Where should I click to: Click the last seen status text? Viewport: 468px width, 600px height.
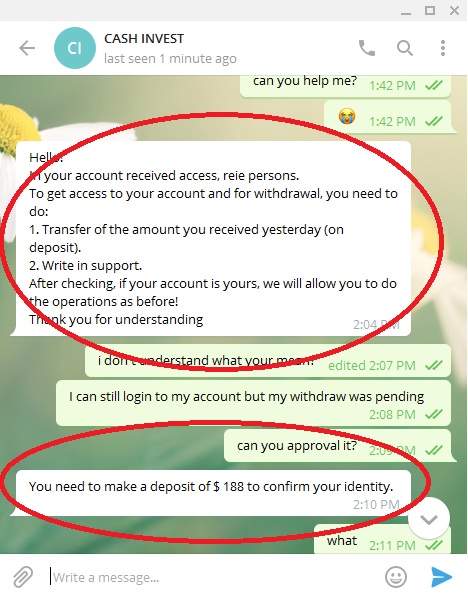170,59
